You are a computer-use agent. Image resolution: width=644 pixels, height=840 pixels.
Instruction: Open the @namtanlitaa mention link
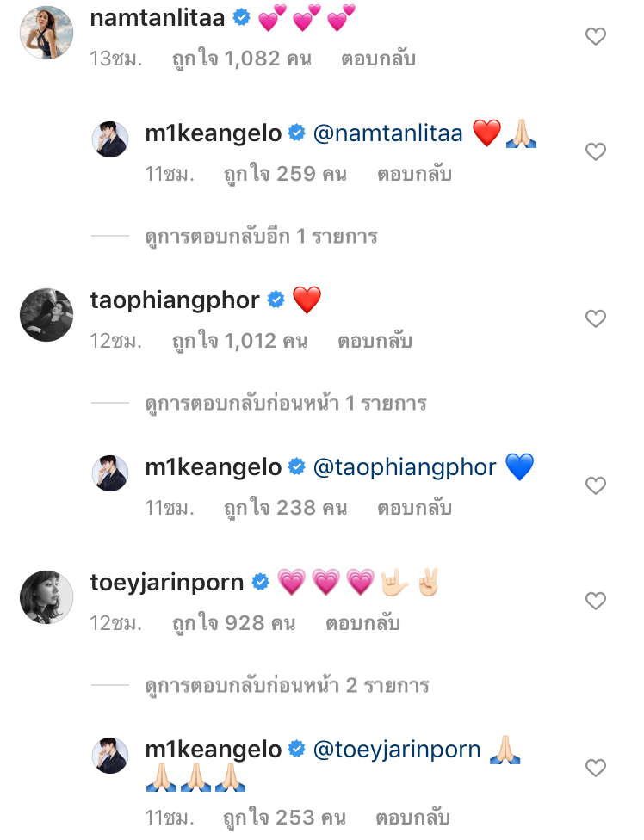click(x=388, y=133)
